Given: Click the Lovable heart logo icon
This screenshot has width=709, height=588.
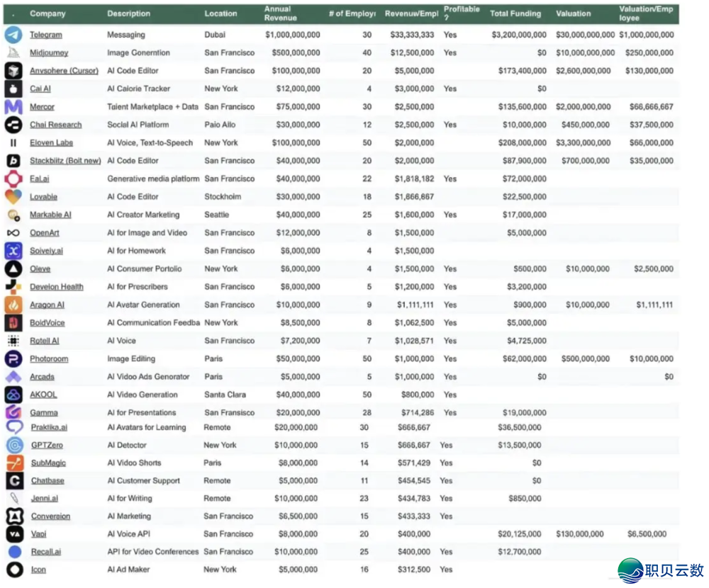Looking at the screenshot, I should click(13, 197).
